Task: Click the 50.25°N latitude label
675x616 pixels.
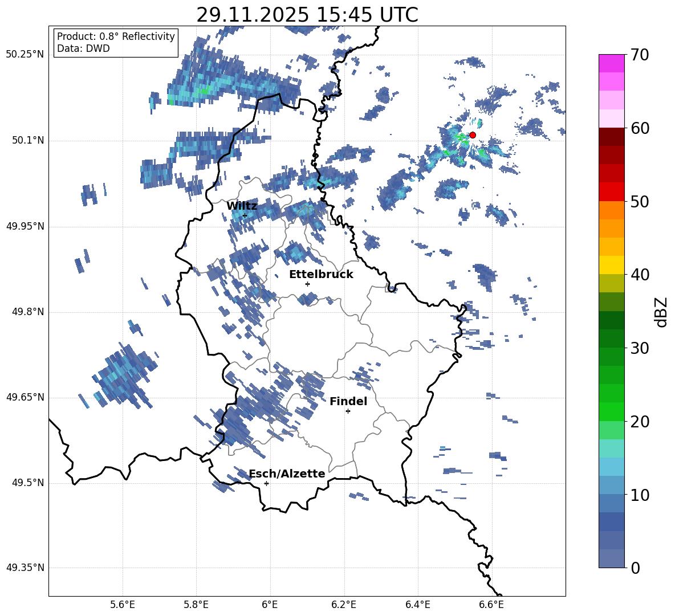Action: point(25,55)
